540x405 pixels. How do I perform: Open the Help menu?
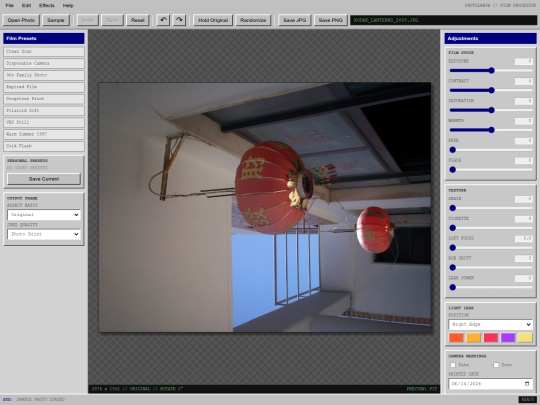click(x=68, y=6)
